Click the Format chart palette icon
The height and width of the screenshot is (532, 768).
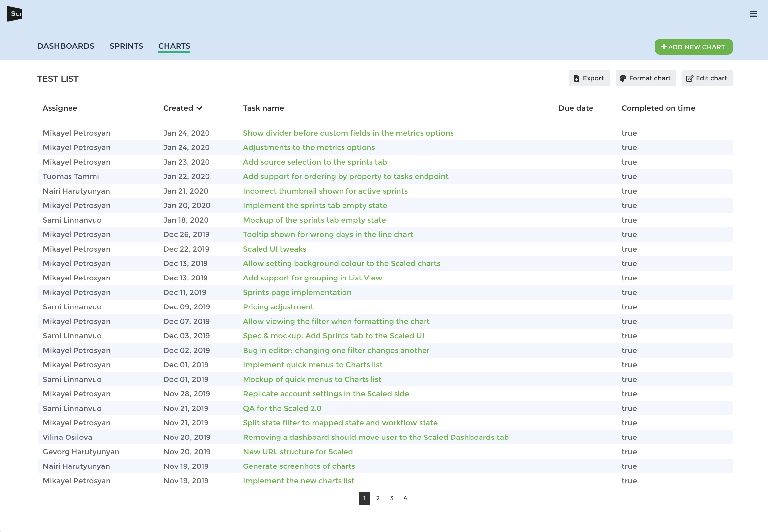(623, 78)
